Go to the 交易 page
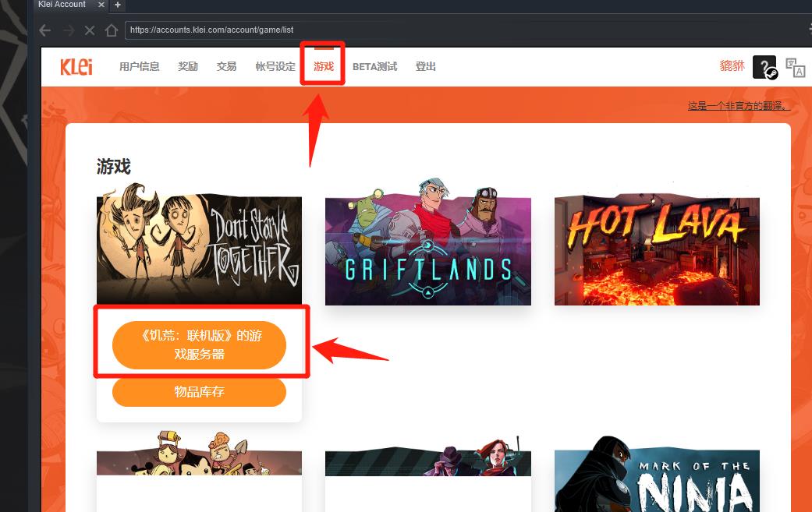Screen dimensions: 812x512 point(226,67)
